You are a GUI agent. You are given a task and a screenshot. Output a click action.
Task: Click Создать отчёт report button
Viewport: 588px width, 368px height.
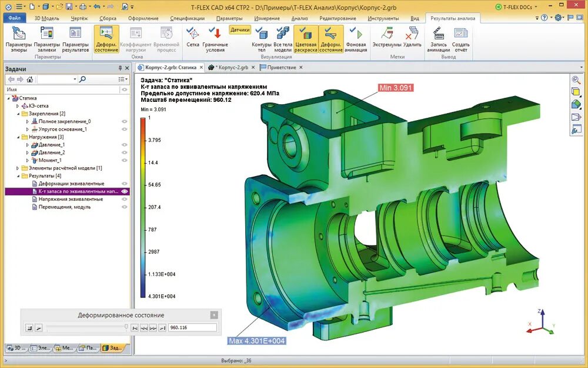[x=460, y=39]
